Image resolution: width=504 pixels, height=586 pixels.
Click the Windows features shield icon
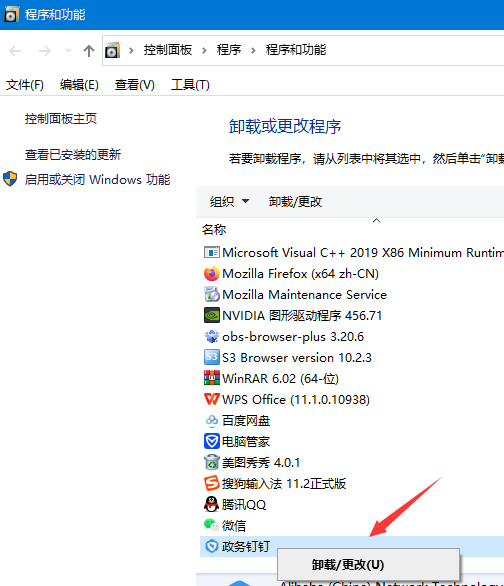[10, 179]
